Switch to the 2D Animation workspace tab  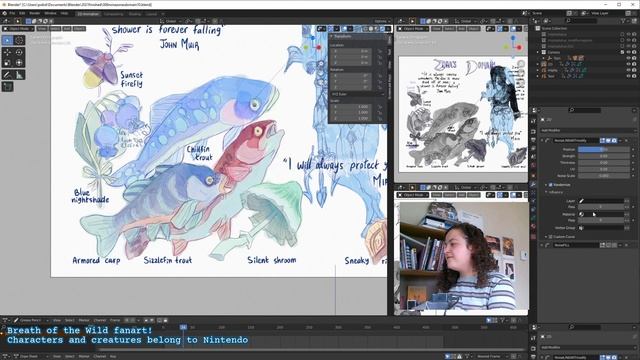tap(88, 14)
